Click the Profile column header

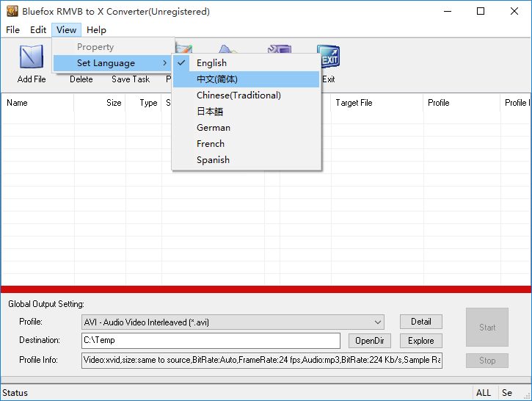[x=462, y=103]
